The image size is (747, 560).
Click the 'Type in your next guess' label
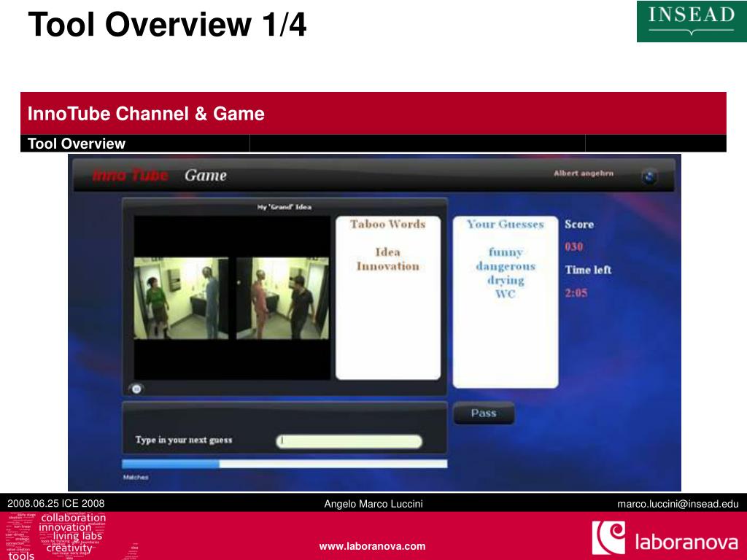coord(184,440)
